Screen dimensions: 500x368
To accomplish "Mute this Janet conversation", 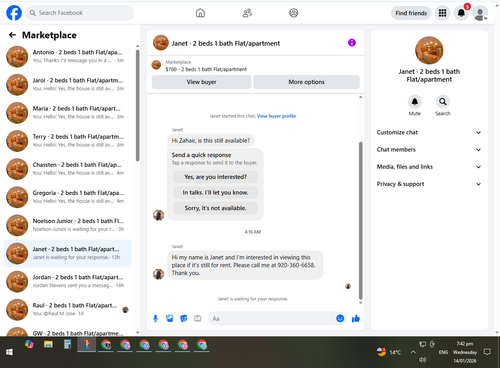I will coord(415,102).
